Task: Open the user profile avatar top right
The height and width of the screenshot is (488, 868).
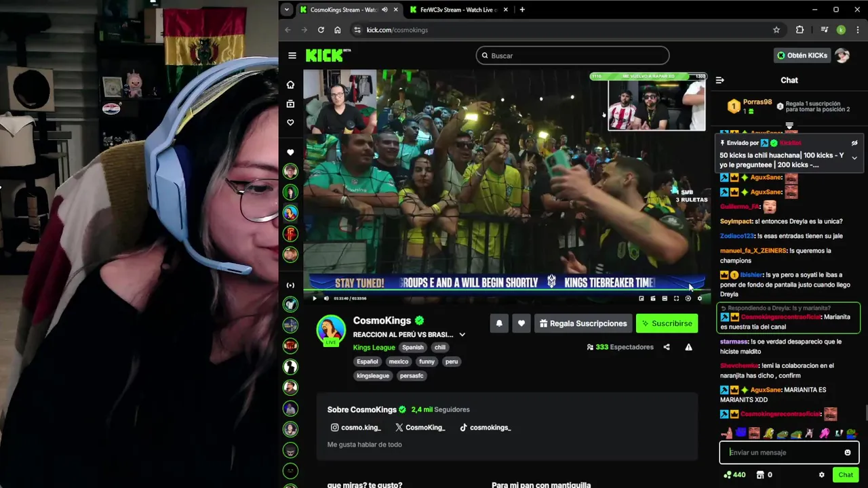Action: pyautogui.click(x=842, y=56)
